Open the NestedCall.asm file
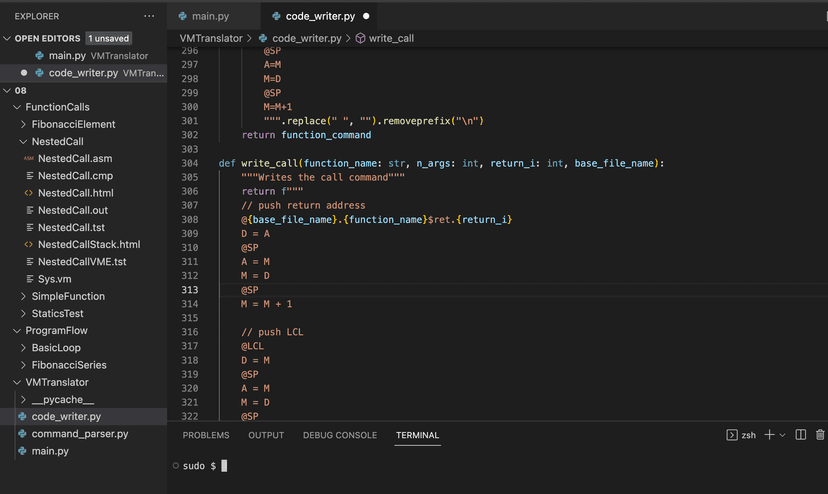 [x=74, y=158]
